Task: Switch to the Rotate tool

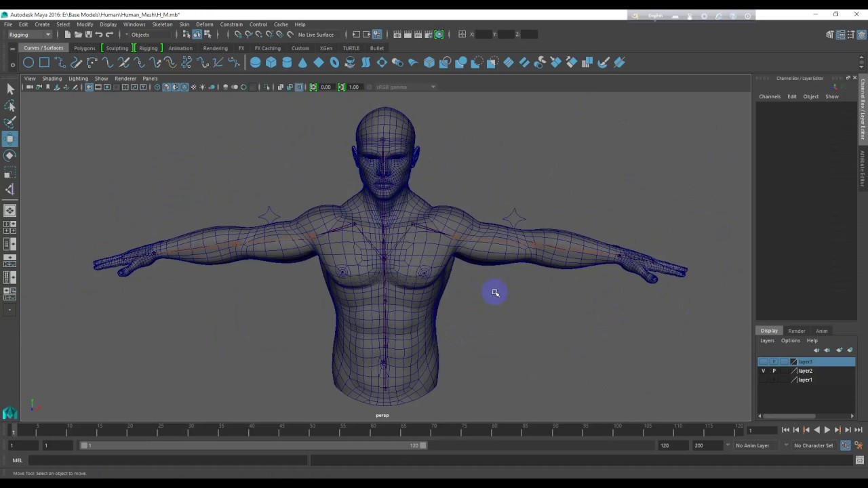Action: [10, 155]
